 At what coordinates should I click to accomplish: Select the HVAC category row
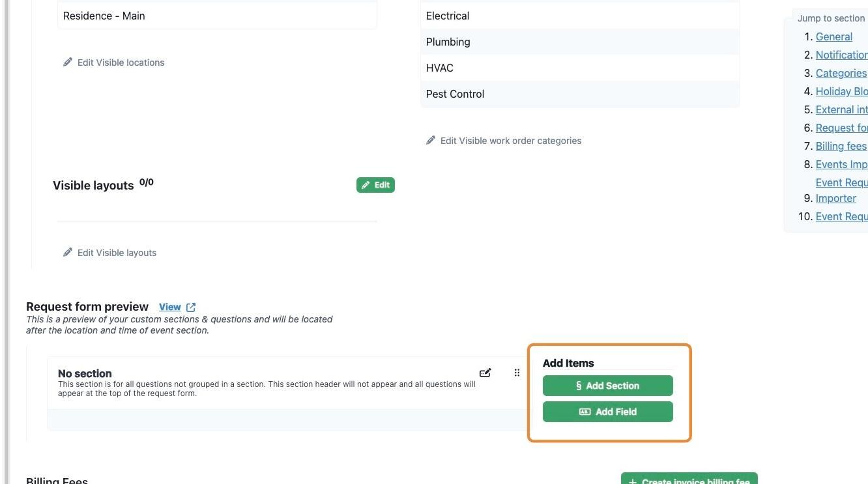point(579,68)
